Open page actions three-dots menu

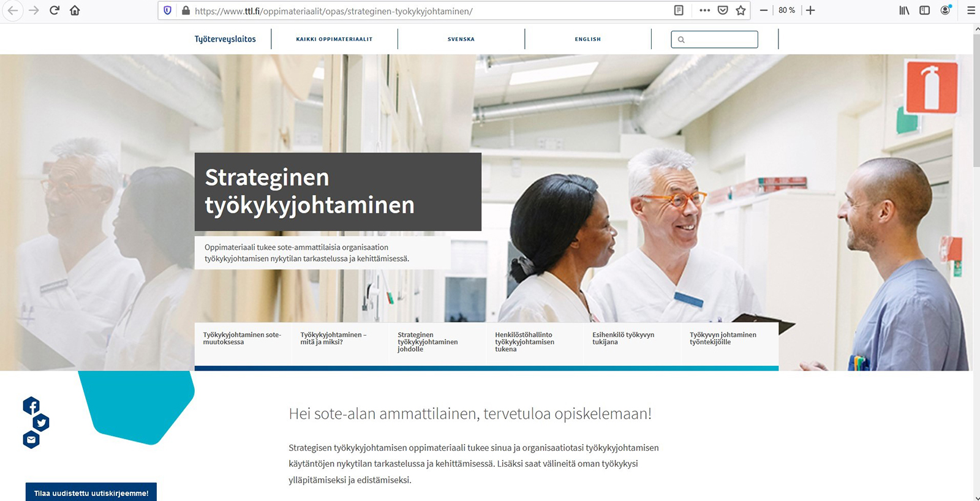click(x=704, y=10)
